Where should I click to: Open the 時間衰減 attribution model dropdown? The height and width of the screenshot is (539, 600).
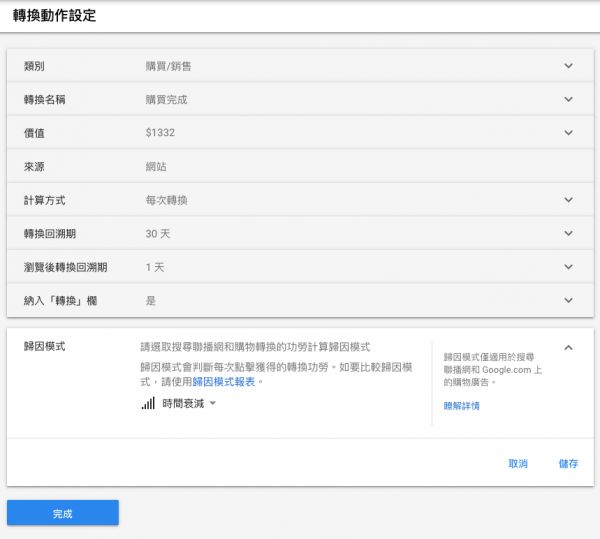(x=189, y=403)
